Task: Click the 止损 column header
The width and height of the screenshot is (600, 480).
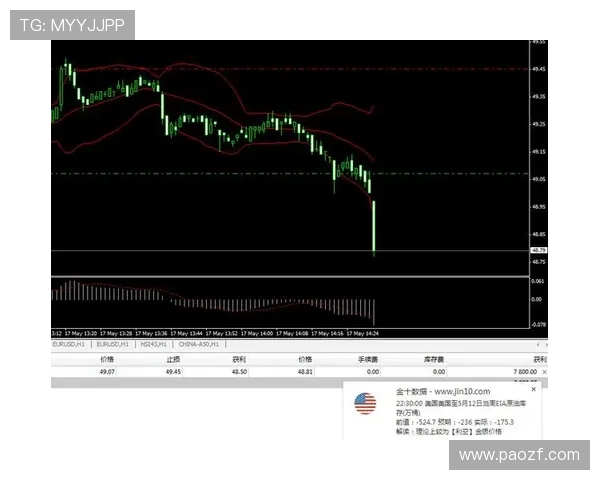Action: click(x=173, y=358)
